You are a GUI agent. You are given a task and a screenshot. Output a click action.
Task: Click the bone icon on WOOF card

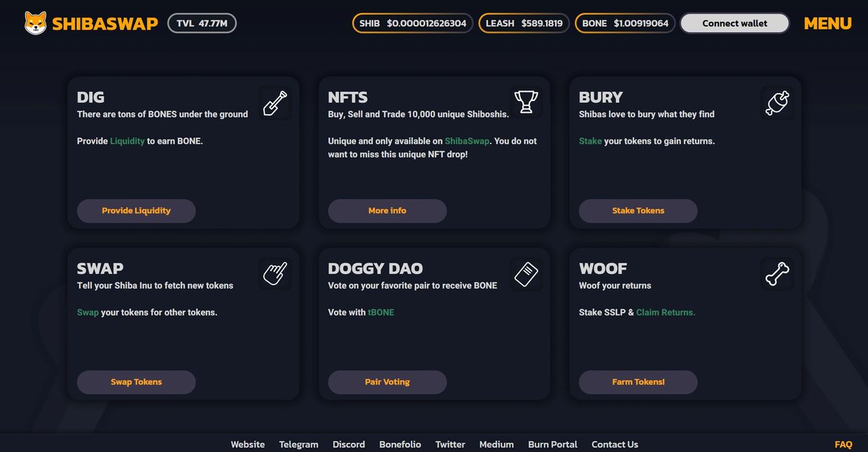point(777,273)
